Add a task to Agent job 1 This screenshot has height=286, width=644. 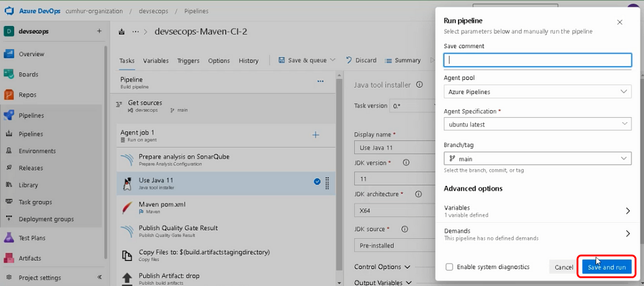(x=316, y=135)
